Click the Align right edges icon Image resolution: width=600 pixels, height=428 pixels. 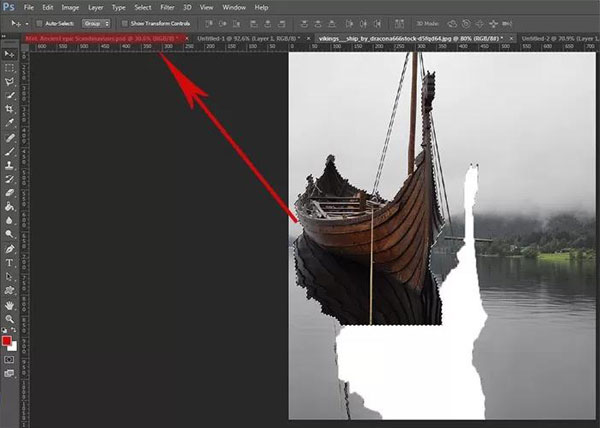tap(282, 24)
